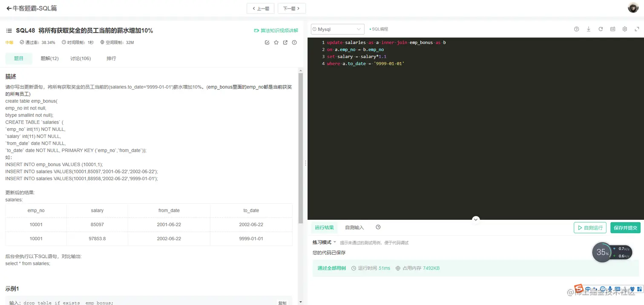The height and width of the screenshot is (305, 644).
Task: Share the problem via external-link icon
Action: [x=285, y=43]
